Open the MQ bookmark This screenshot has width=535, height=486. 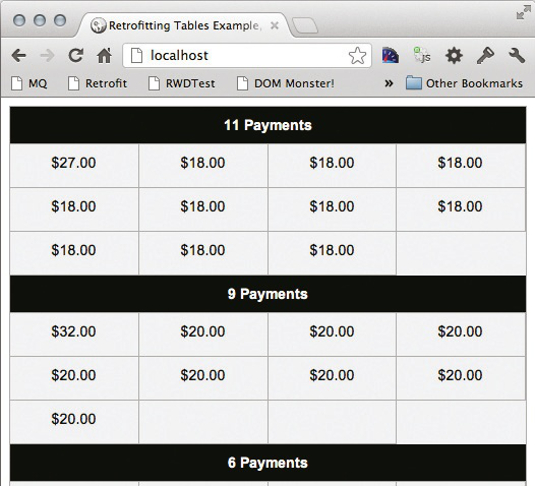click(x=29, y=83)
